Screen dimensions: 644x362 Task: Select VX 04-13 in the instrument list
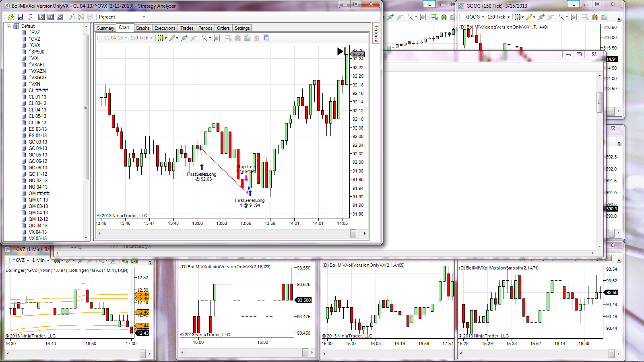pyautogui.click(x=38, y=232)
